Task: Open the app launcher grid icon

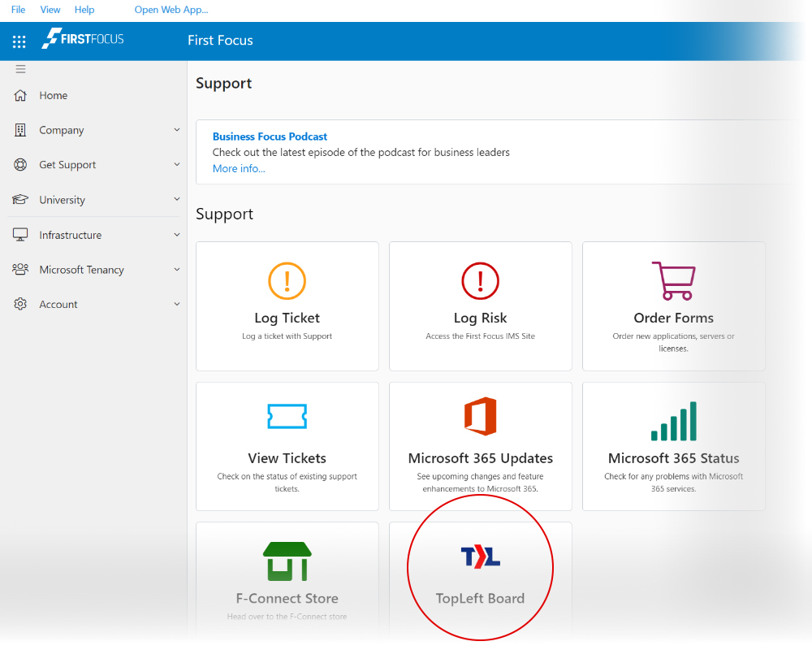Action: click(x=19, y=41)
